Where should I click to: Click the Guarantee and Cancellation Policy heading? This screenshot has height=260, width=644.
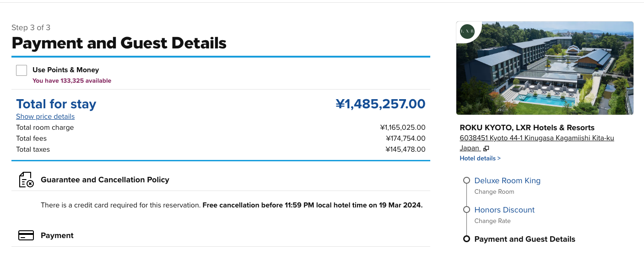point(105,180)
